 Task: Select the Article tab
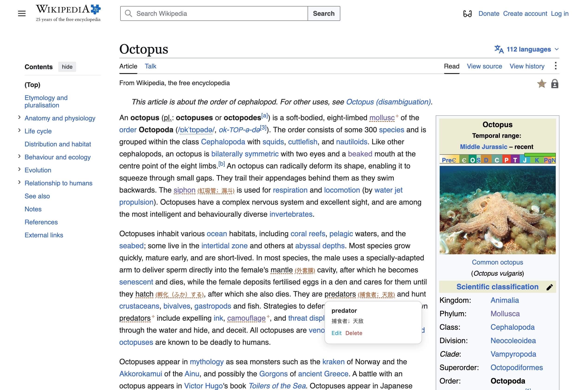(x=128, y=66)
